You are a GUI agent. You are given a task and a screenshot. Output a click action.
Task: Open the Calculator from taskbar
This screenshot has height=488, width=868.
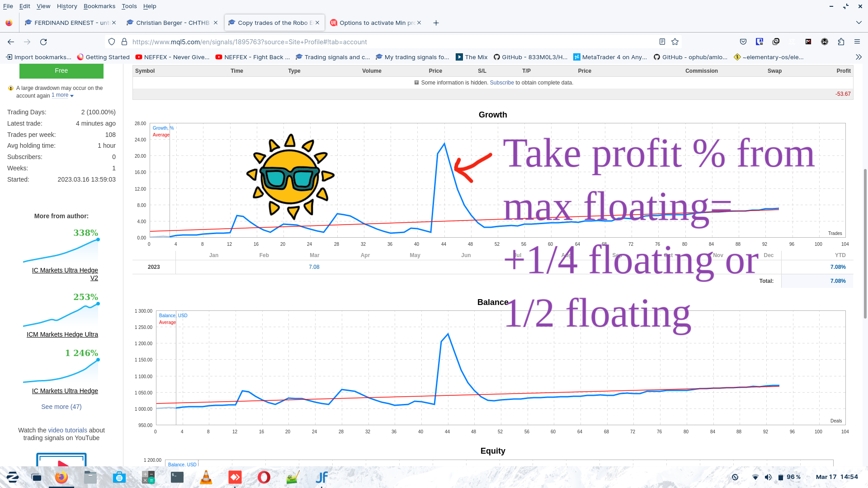pyautogui.click(x=148, y=477)
